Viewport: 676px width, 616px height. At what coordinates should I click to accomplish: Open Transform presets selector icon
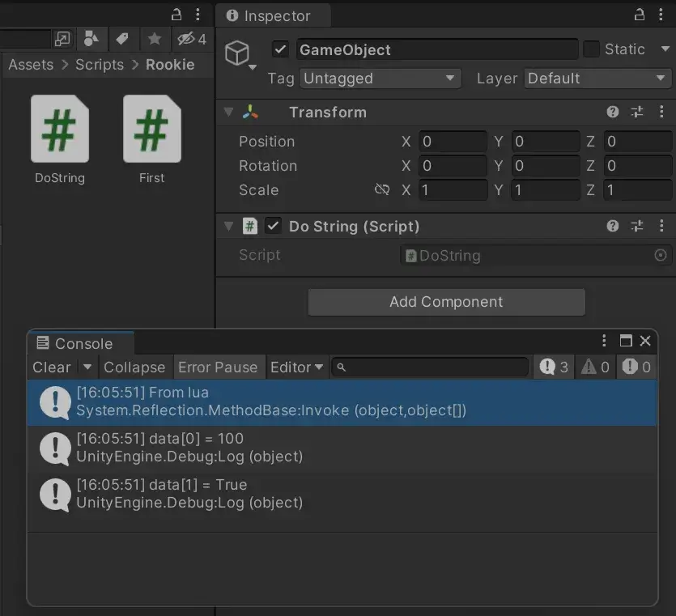coord(637,112)
